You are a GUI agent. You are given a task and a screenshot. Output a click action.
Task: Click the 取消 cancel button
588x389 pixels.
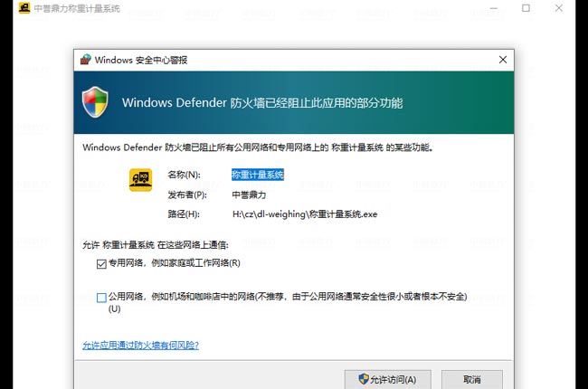pos(471,379)
